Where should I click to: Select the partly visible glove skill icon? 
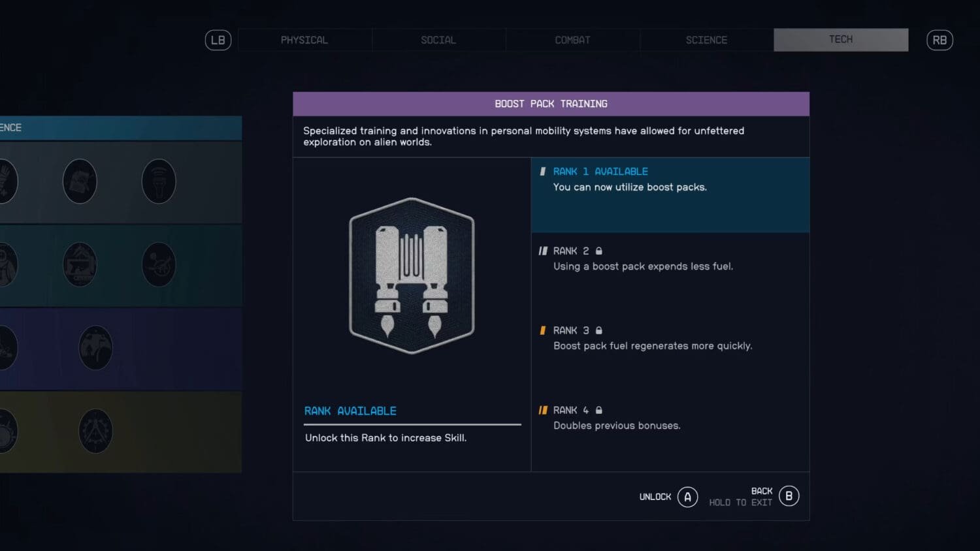[x=7, y=181]
